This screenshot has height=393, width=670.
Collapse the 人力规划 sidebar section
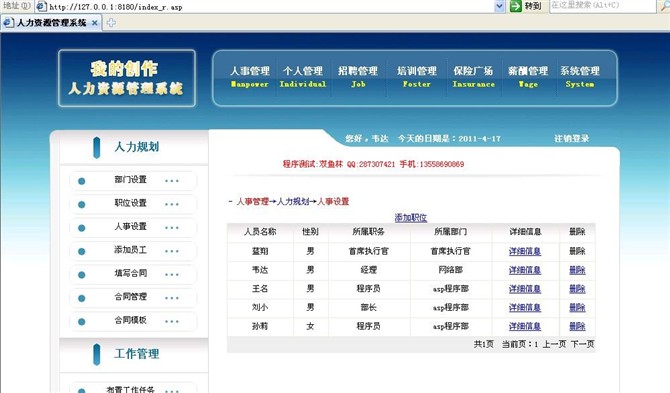tap(137, 147)
